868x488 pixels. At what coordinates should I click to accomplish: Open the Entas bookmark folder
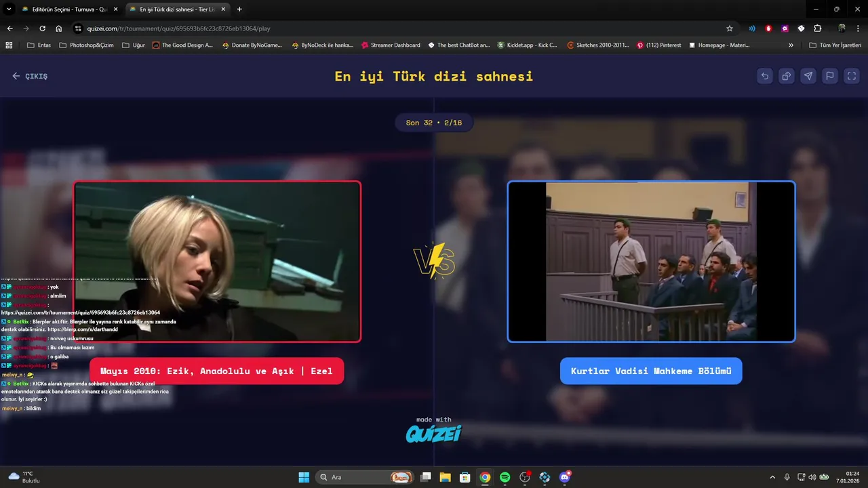pyautogui.click(x=39, y=45)
